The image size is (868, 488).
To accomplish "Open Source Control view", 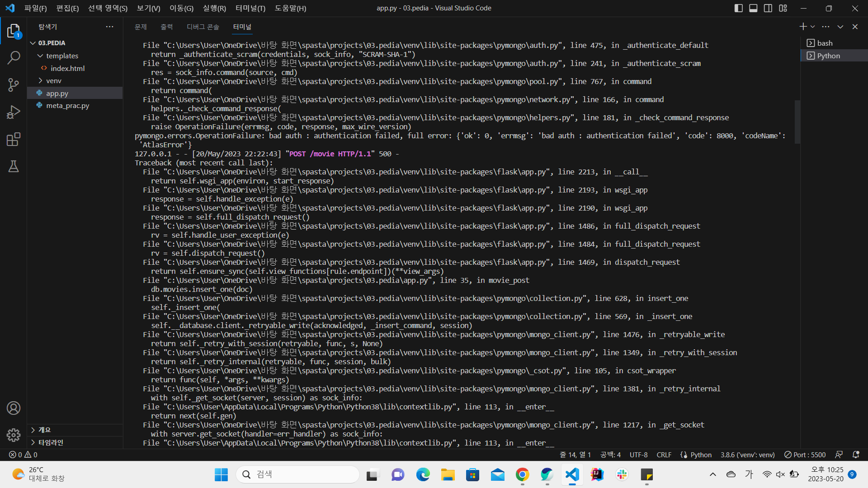I will [14, 85].
